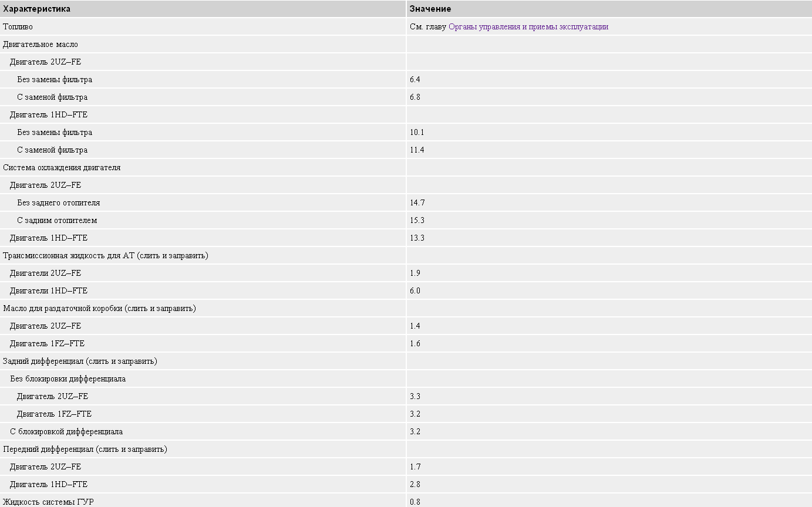Select 'С задним отопителем' label

[x=57, y=220]
